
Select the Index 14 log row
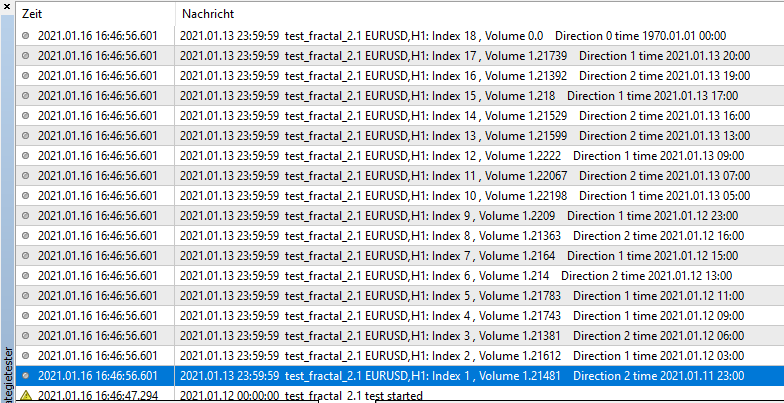pos(400,116)
